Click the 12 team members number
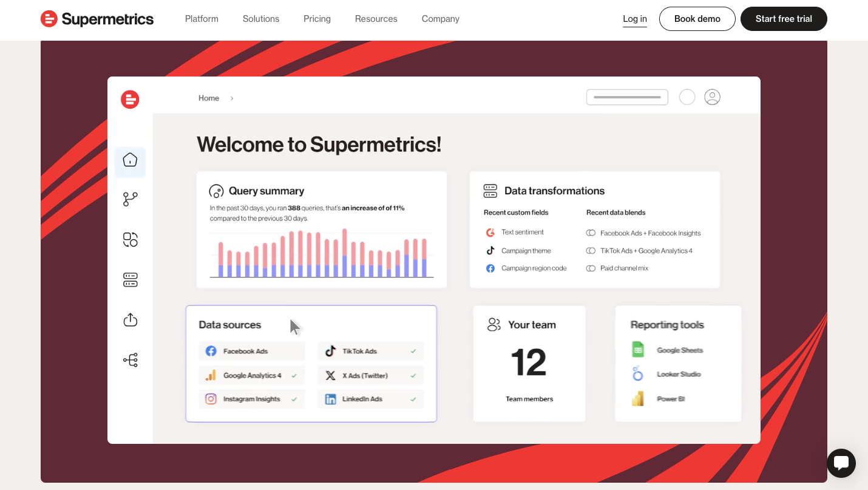This screenshot has height=490, width=868. [528, 362]
